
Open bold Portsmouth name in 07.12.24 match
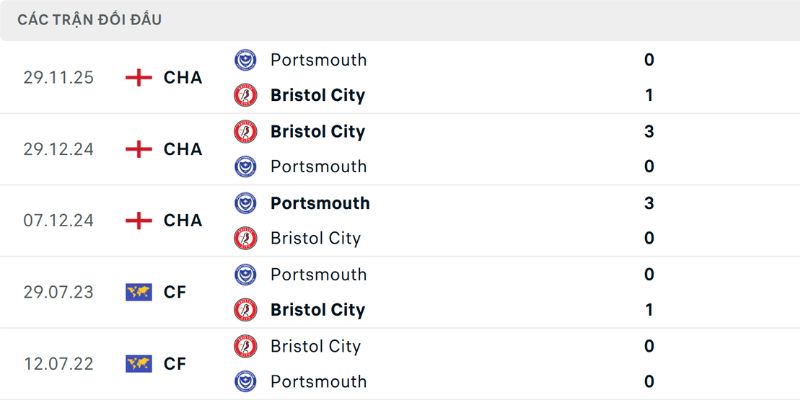click(320, 203)
